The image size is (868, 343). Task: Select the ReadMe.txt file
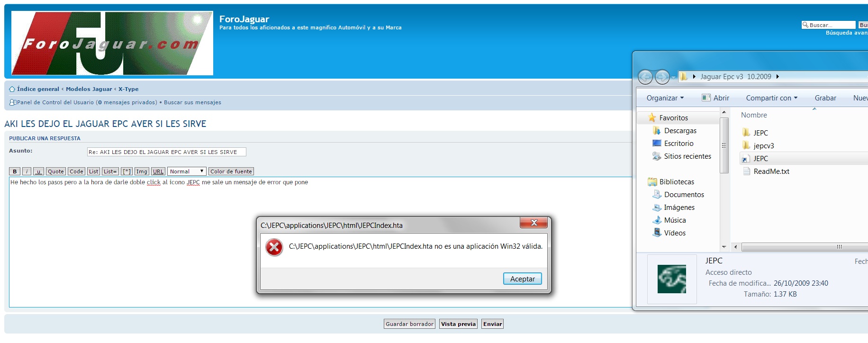point(771,171)
